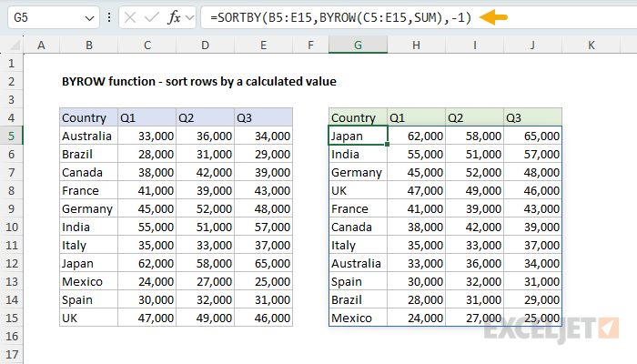Select column H header
637x364 pixels.
point(417,45)
